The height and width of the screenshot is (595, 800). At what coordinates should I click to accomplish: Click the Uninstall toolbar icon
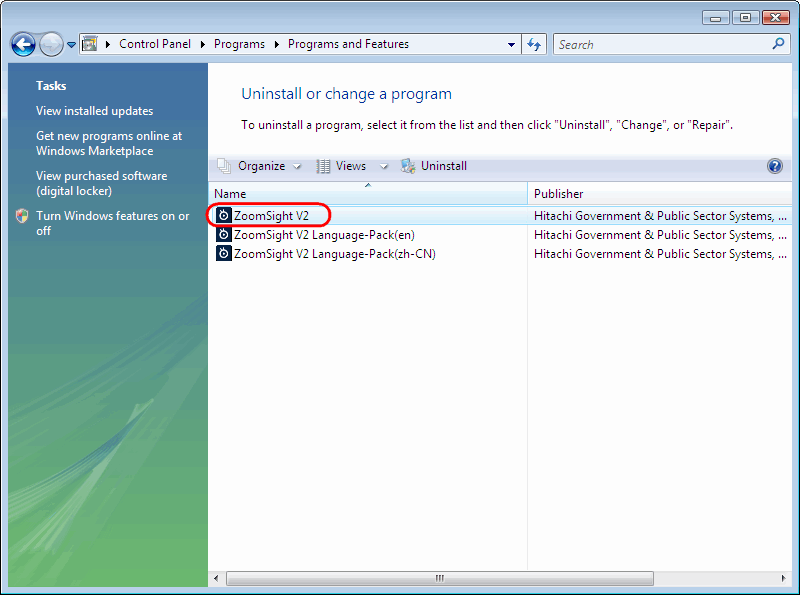[x=408, y=166]
